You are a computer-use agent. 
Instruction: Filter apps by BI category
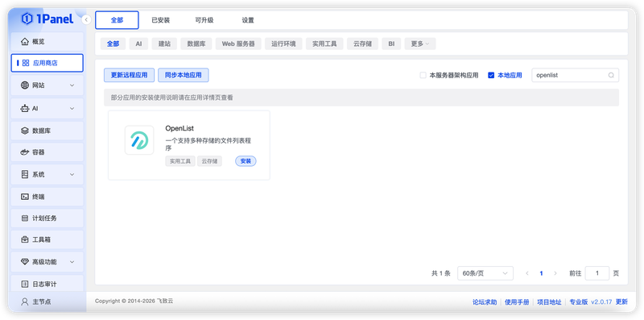pyautogui.click(x=391, y=44)
